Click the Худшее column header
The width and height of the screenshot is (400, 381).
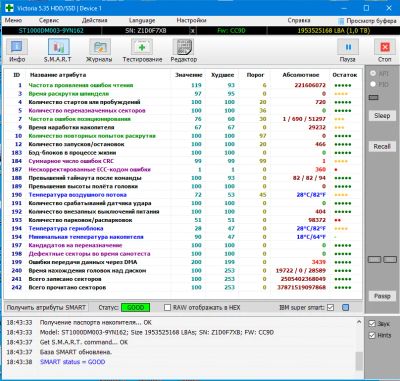click(x=222, y=75)
